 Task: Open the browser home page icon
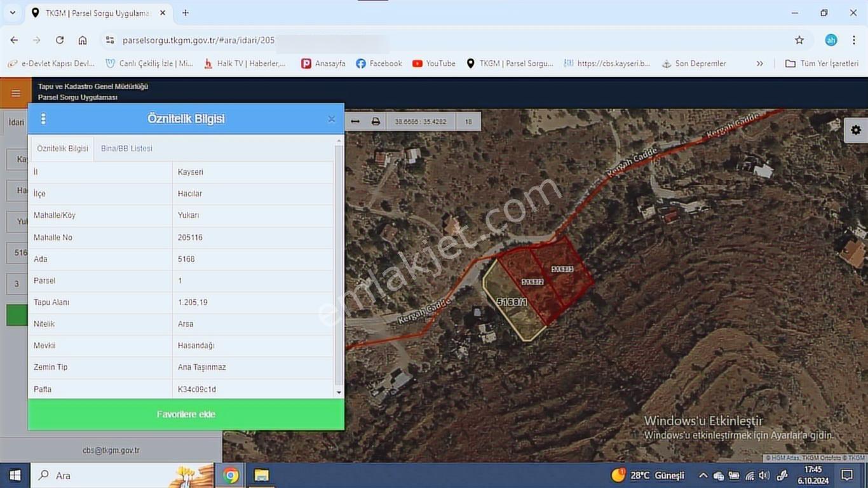pyautogui.click(x=83, y=40)
